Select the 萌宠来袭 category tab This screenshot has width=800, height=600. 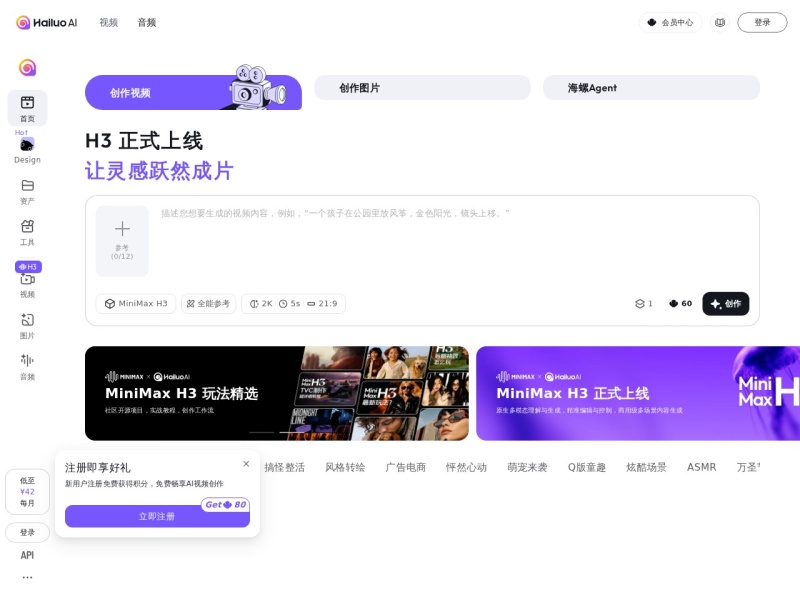point(527,467)
